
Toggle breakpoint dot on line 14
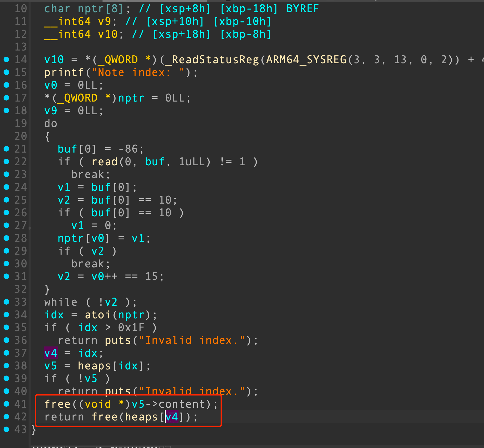pos(6,60)
